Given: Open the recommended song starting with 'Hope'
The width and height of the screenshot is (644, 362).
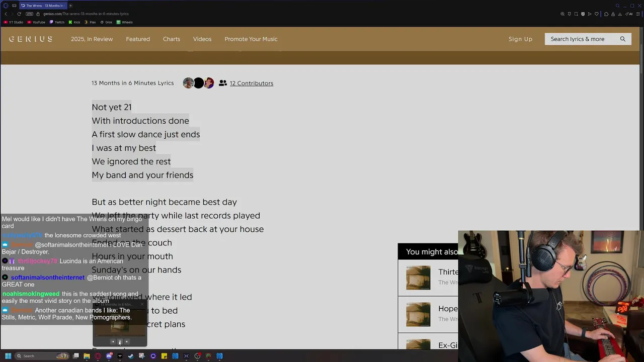Looking at the screenshot, I should (x=448, y=309).
